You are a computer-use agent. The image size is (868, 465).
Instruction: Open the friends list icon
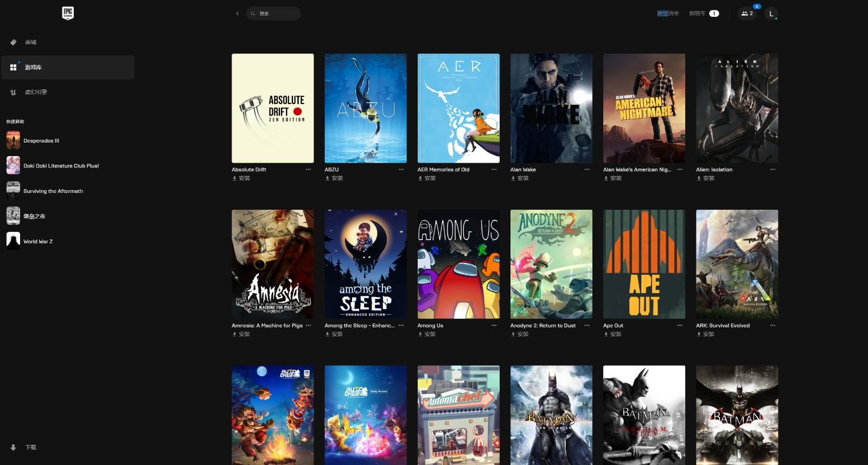747,14
